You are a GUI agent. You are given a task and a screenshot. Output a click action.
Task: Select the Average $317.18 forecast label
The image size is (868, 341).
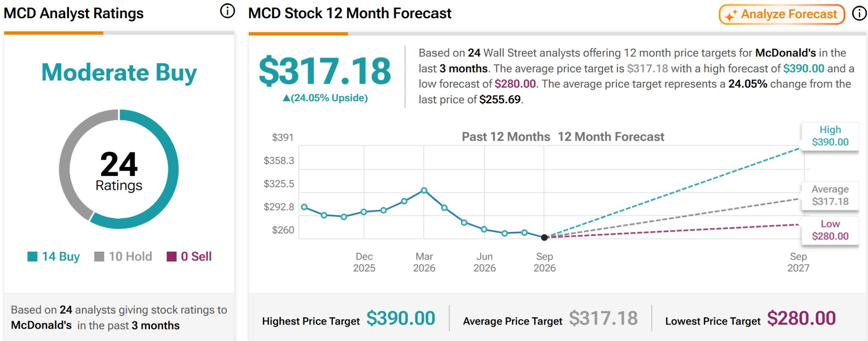(x=830, y=195)
